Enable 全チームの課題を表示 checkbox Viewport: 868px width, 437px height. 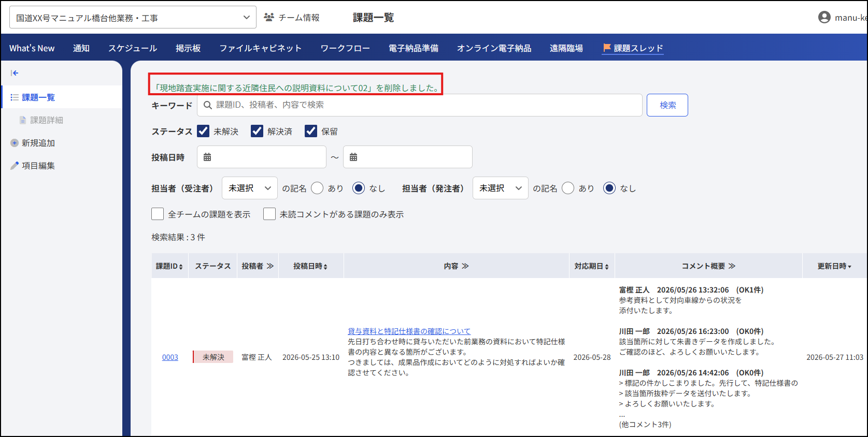[158, 214]
